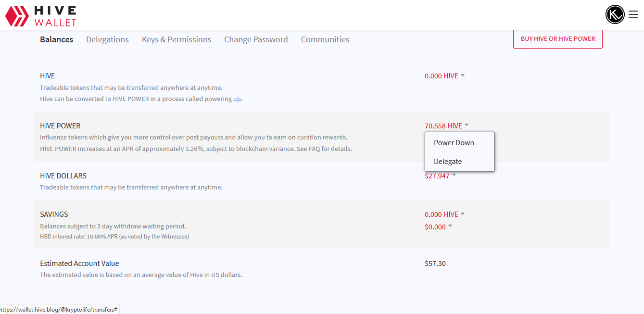Select Delegate from the dropdown menu
This screenshot has width=644, height=314.
tap(448, 162)
